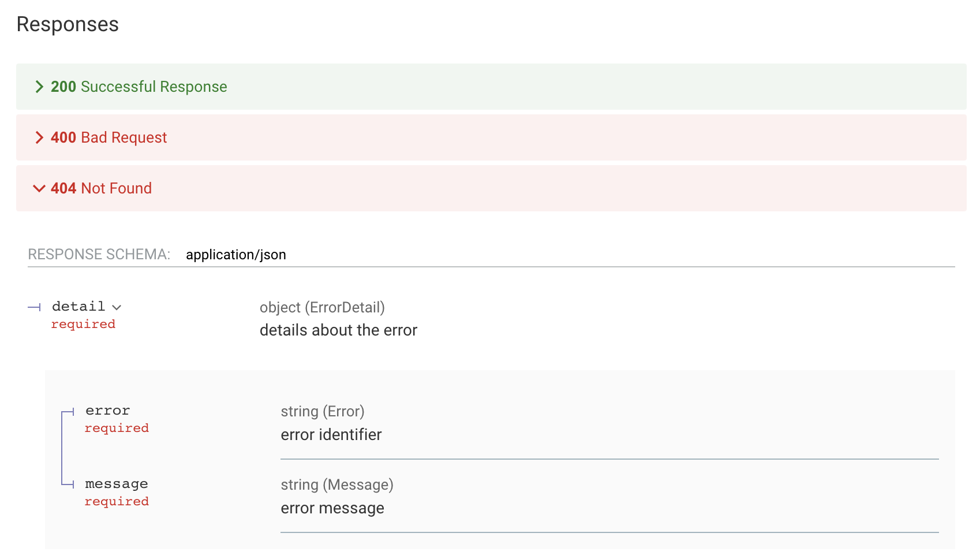
Task: Click the connector line beside detail field
Action: 35,307
